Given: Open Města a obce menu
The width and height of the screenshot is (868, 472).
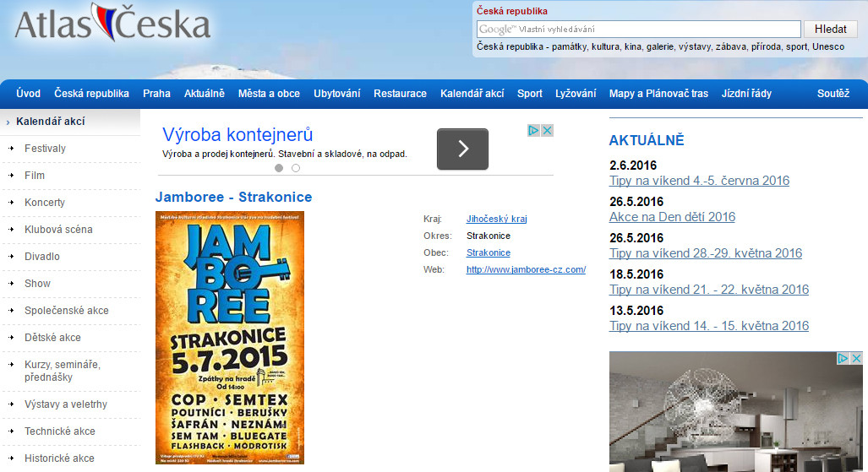Looking at the screenshot, I should [269, 94].
